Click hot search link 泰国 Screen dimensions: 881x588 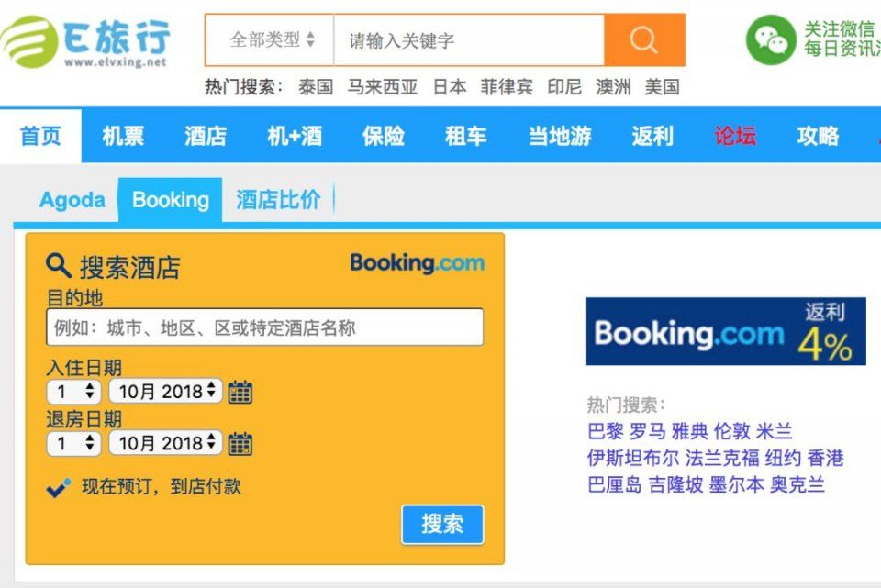tap(316, 87)
